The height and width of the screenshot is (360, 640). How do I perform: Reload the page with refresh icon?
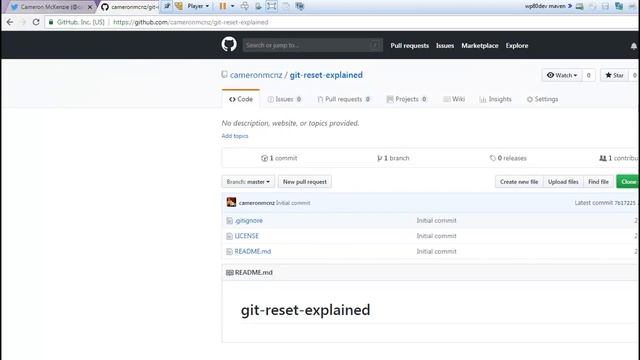click(36, 22)
